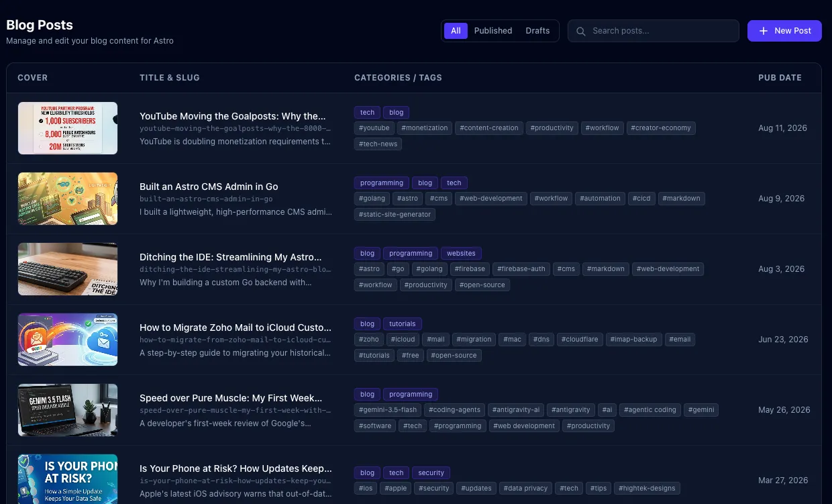Image resolution: width=832 pixels, height=504 pixels.
Task: Click the #updates tag
Action: [x=477, y=489]
